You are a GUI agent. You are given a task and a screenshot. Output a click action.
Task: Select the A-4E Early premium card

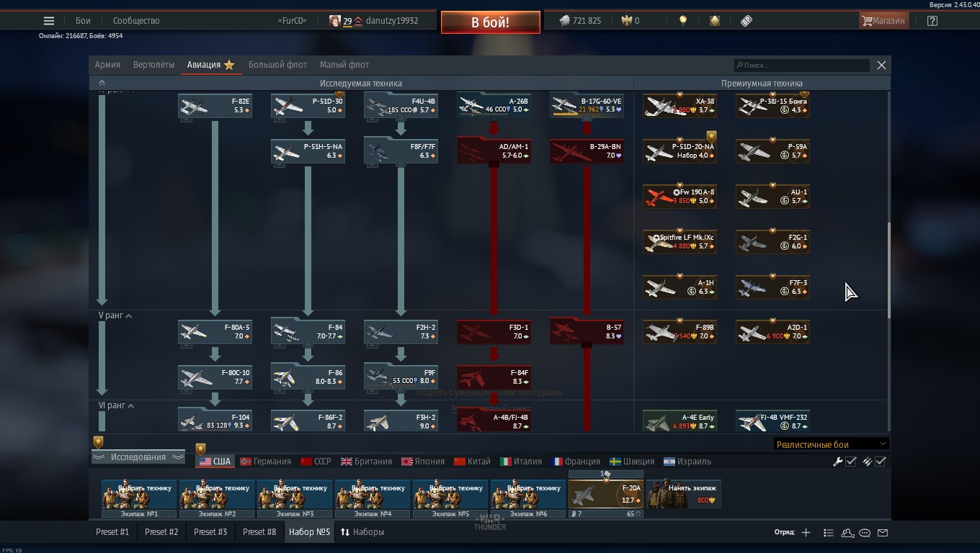pos(680,421)
